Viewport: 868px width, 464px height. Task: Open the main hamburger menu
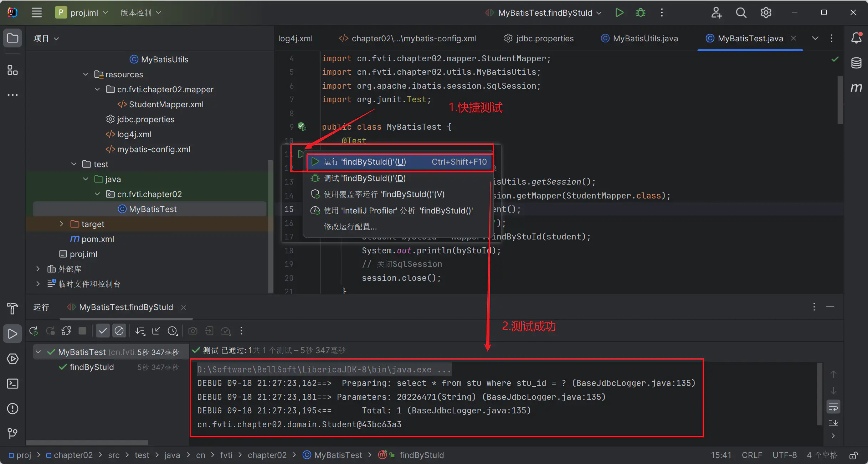coord(37,12)
